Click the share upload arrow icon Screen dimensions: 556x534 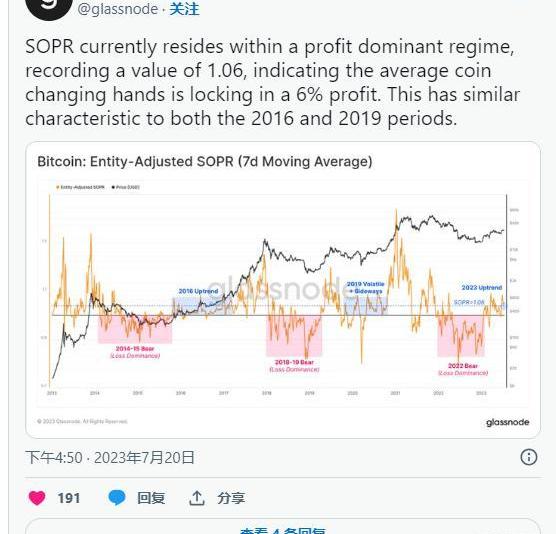tap(196, 498)
